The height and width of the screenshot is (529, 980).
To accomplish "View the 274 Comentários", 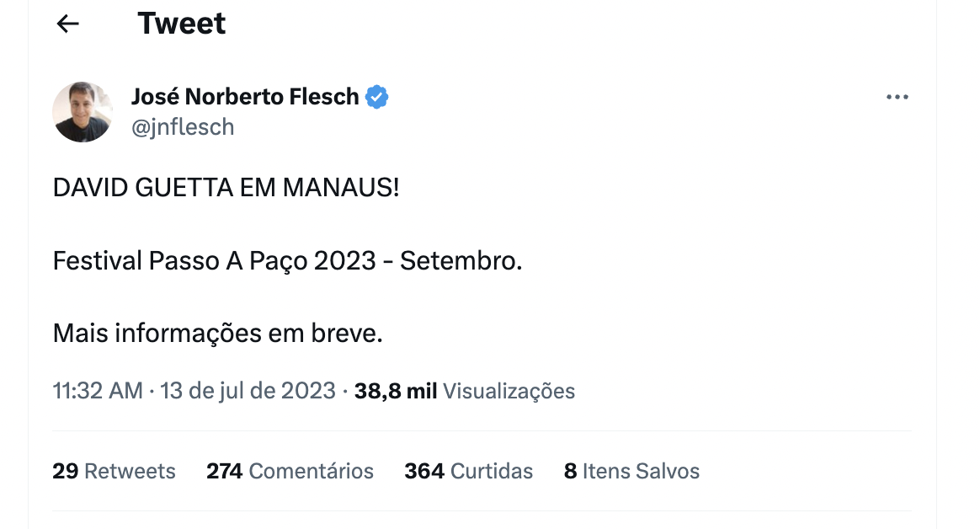I will pyautogui.click(x=290, y=471).
